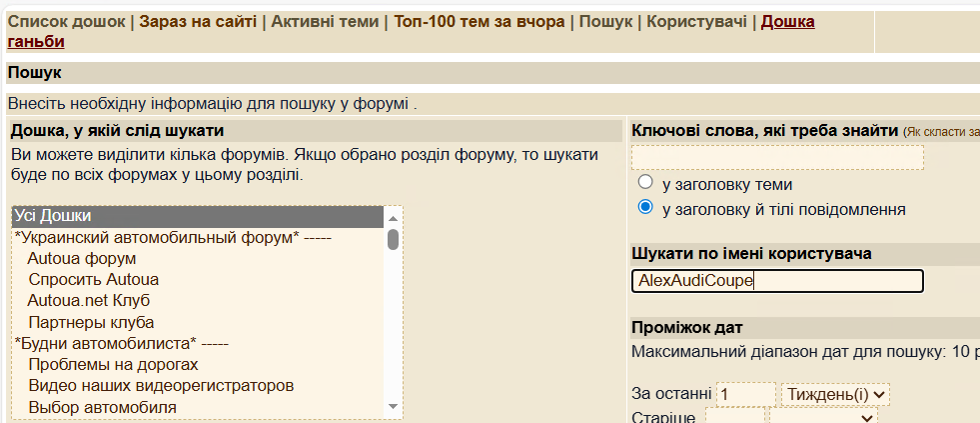Click the 'За останні' number field
Screen dimensions: 980x423
745,395
